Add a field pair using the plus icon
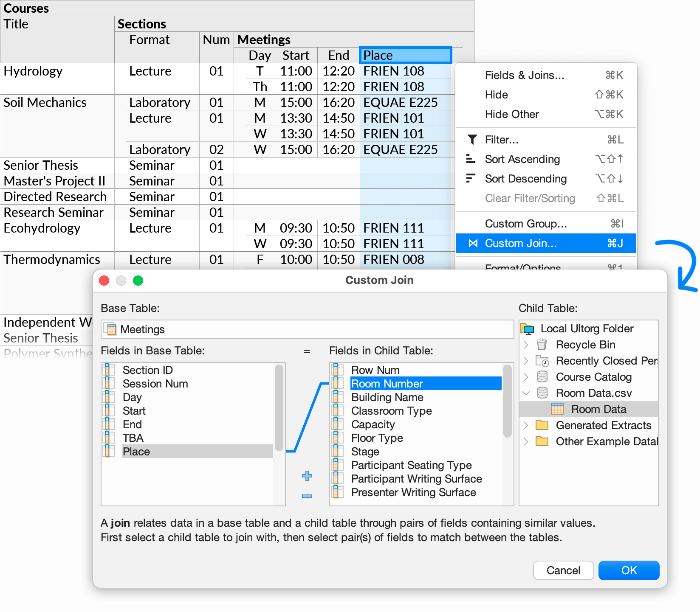 307,476
